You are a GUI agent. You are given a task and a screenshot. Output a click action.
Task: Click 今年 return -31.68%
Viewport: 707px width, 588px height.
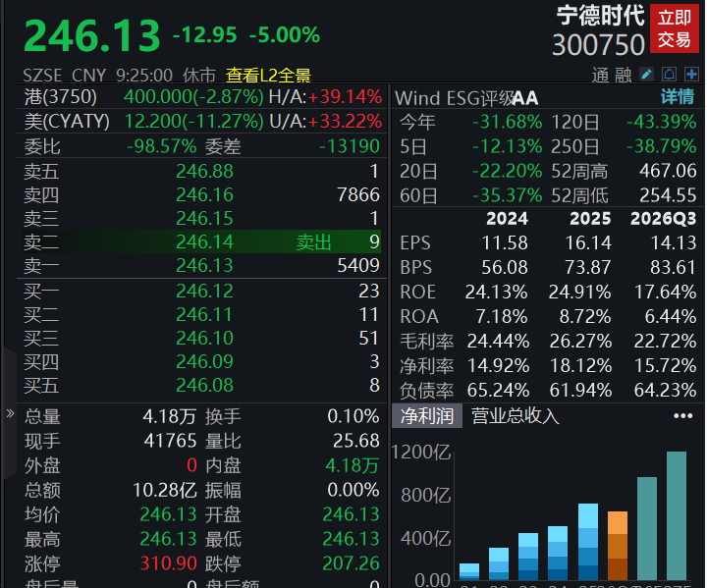point(508,122)
